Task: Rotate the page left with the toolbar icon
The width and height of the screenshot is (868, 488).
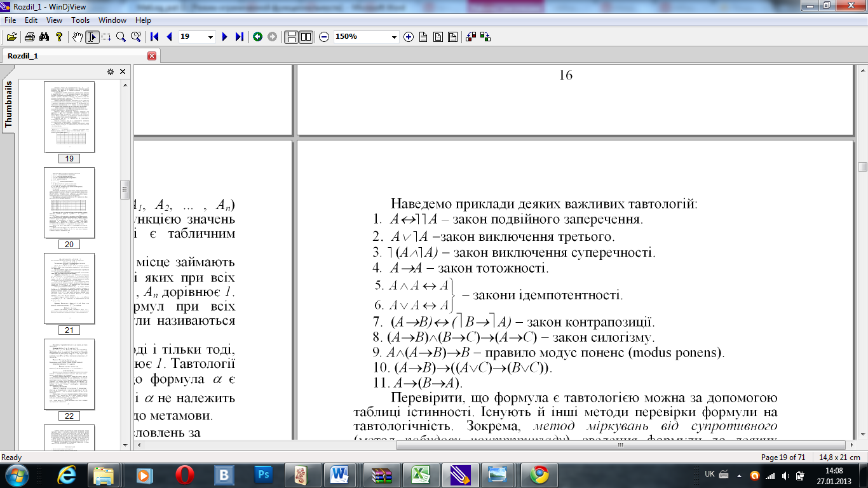Action: [471, 37]
